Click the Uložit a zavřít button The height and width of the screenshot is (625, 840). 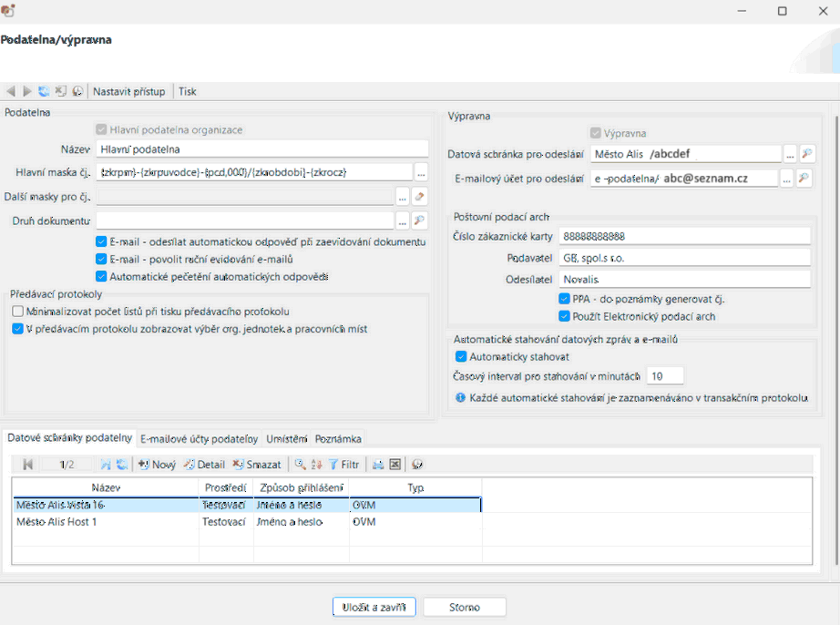pyautogui.click(x=374, y=607)
